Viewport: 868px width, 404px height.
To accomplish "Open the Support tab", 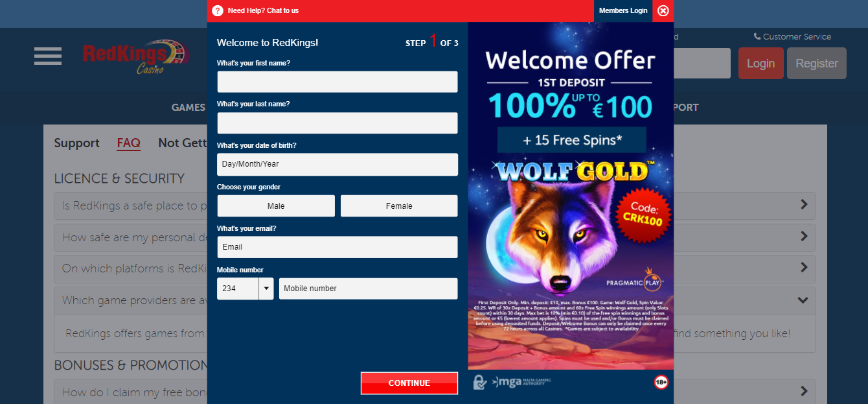I will 76,143.
